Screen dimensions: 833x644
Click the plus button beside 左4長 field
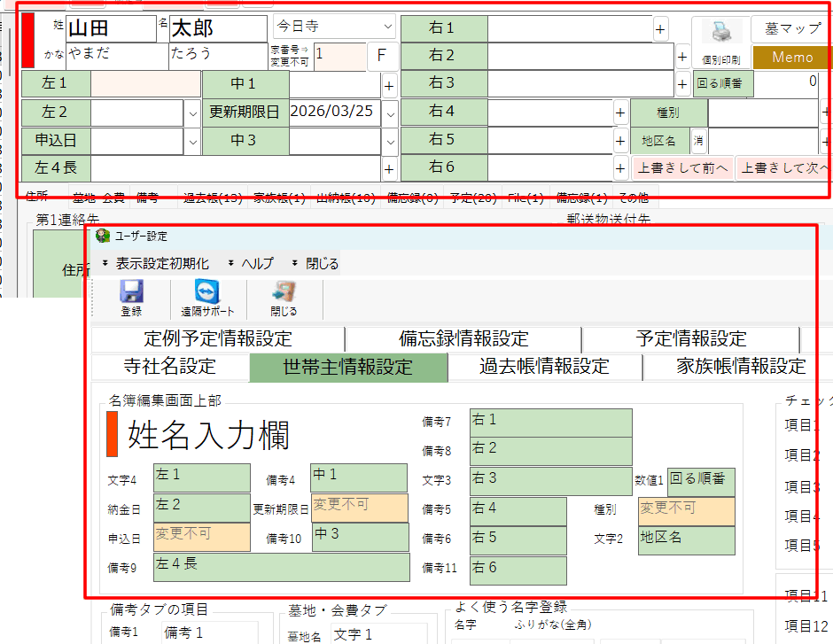pos(390,167)
